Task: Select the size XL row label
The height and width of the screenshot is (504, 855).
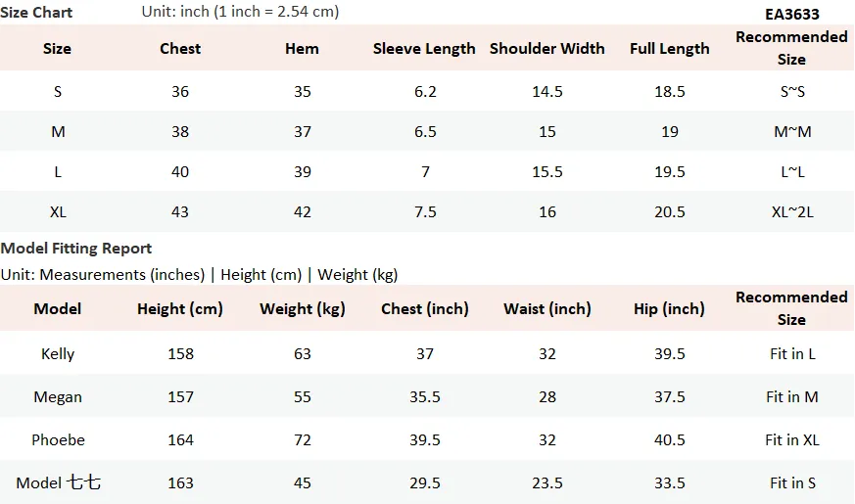Action: pyautogui.click(x=58, y=212)
